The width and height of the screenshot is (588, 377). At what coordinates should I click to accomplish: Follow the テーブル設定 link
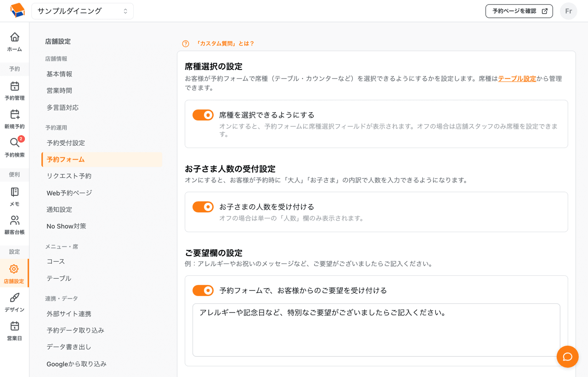coord(517,79)
